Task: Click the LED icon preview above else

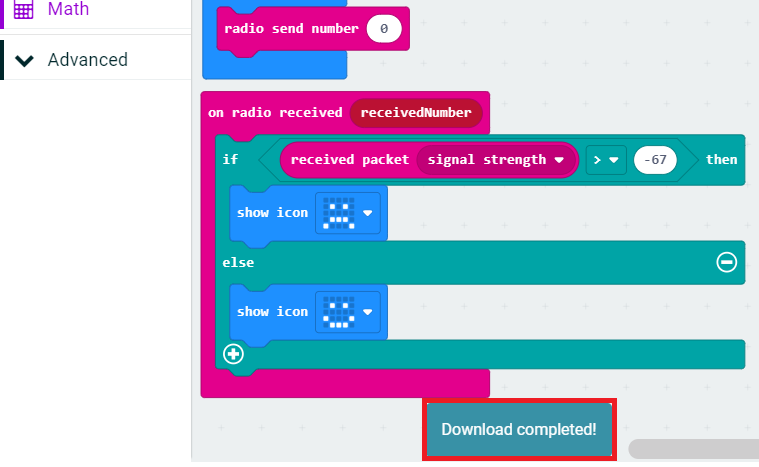Action: click(339, 213)
